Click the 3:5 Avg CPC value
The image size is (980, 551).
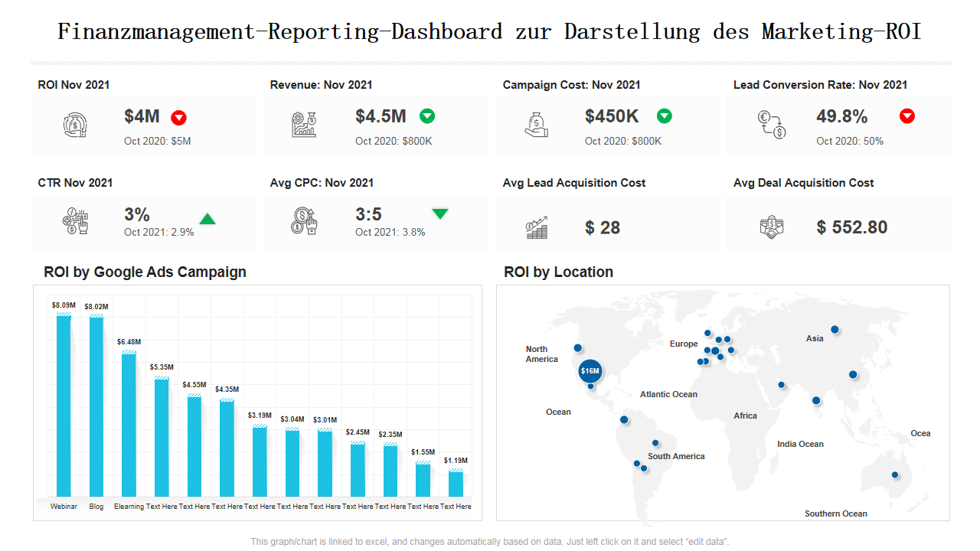pos(368,215)
